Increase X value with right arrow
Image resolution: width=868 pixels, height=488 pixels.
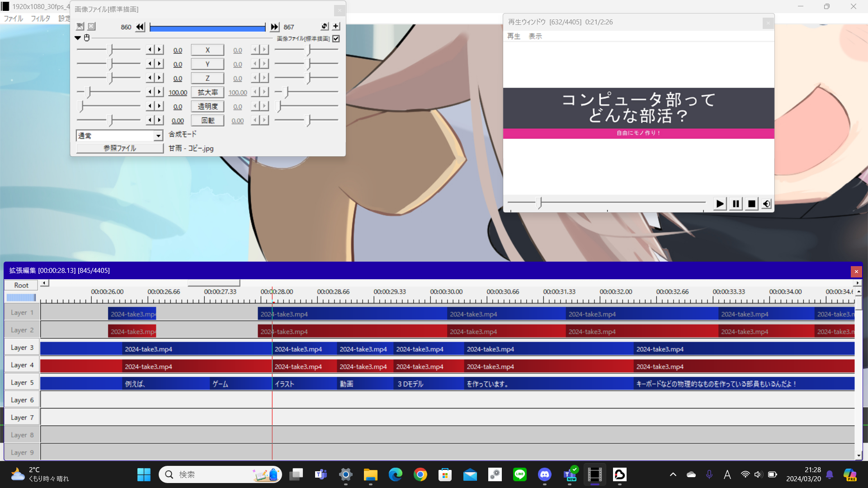click(159, 50)
